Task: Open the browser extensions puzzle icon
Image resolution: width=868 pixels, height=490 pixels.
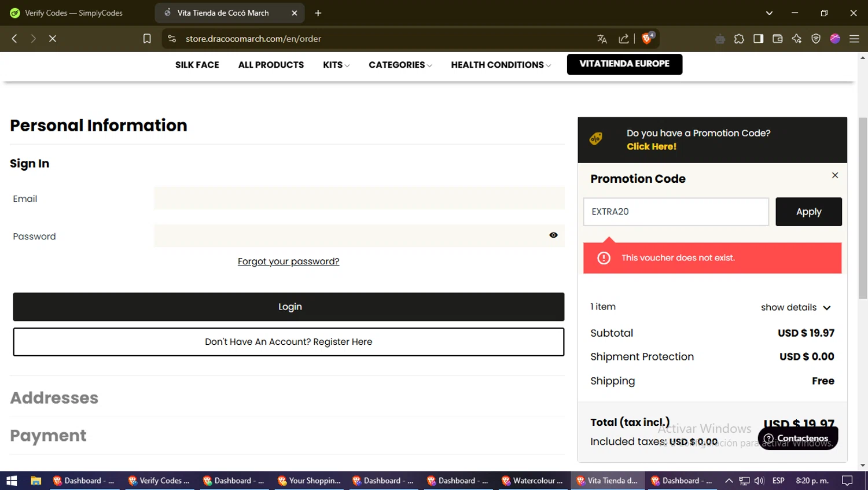Action: pyautogui.click(x=739, y=39)
